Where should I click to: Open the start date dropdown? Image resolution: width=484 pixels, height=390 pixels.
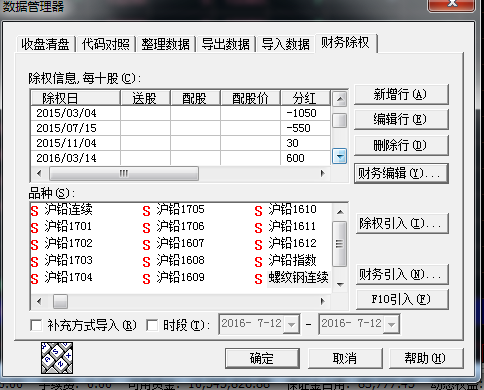click(291, 324)
